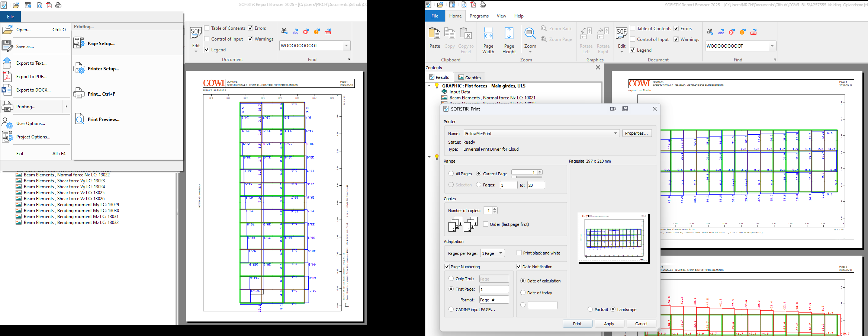Viewport: 868px width, 336px height.
Task: Select 'Bending moment Mz LC: 13032' tree item
Action: pyautogui.click(x=71, y=223)
